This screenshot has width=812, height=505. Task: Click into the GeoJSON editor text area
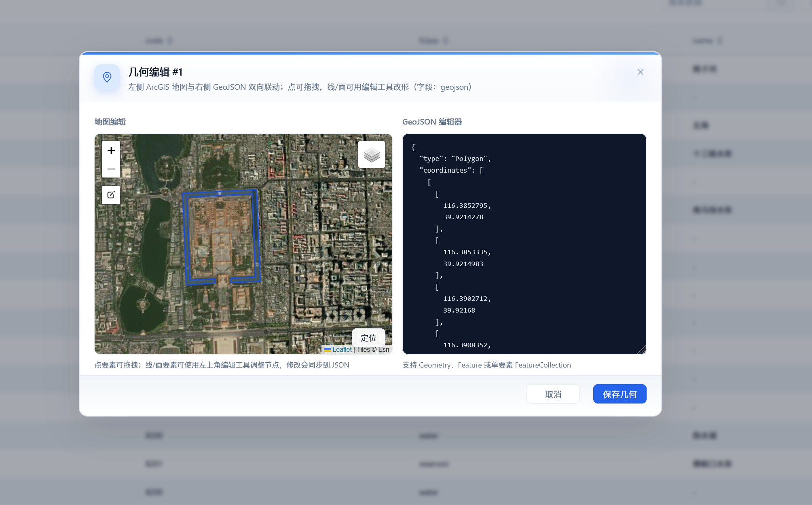pyautogui.click(x=524, y=244)
